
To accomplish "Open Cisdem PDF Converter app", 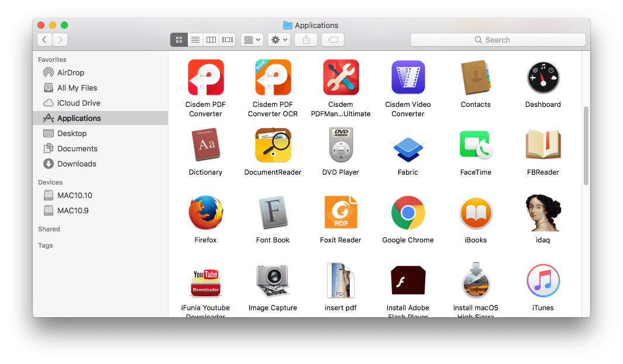I will 205,78.
